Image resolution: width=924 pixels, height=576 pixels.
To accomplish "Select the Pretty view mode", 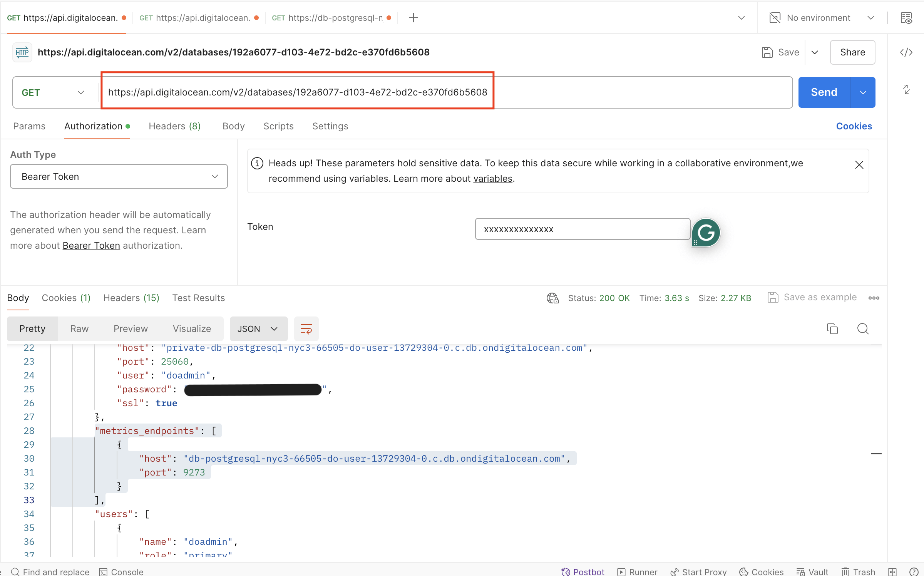I will click(32, 329).
